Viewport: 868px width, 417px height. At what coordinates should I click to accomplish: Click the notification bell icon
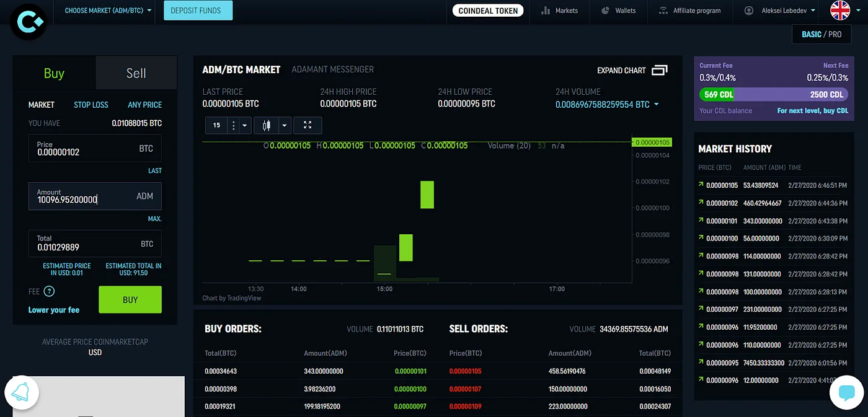coord(22,392)
